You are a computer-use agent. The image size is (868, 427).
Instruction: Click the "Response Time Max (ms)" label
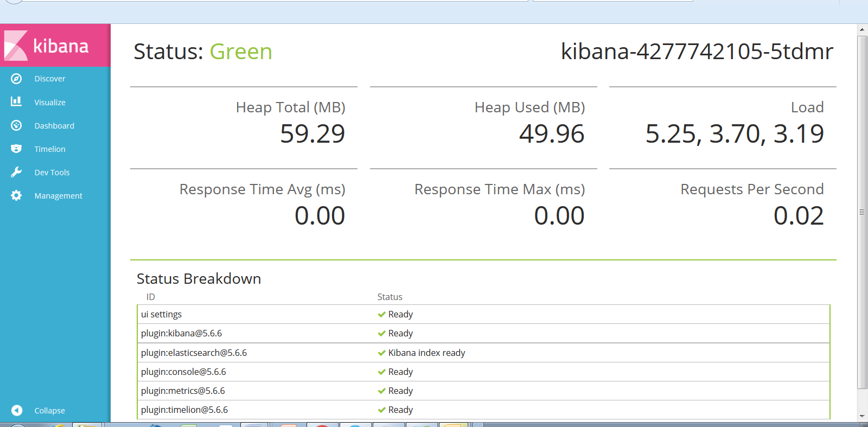click(x=500, y=189)
